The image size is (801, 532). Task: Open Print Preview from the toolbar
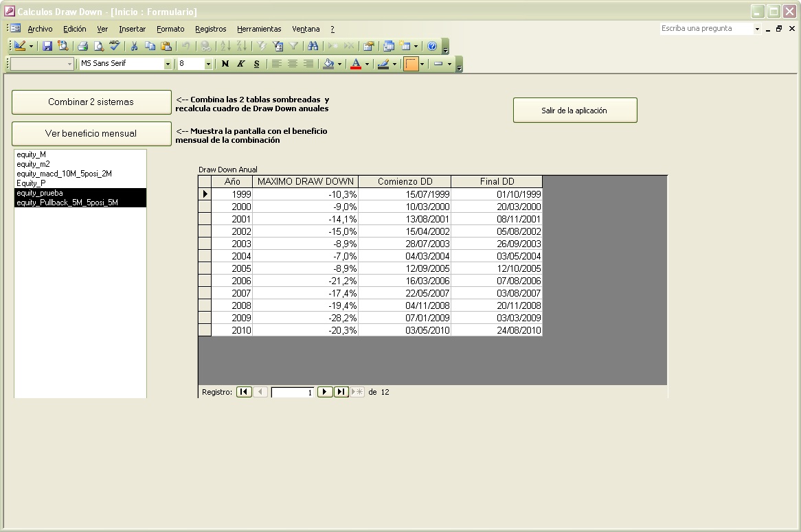(98, 46)
